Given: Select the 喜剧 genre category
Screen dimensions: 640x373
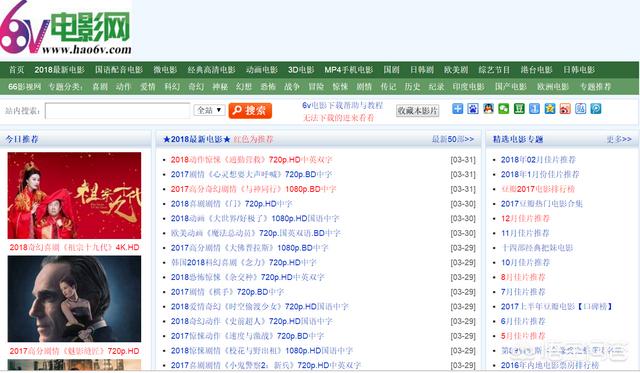Looking at the screenshot, I should click(100, 87).
